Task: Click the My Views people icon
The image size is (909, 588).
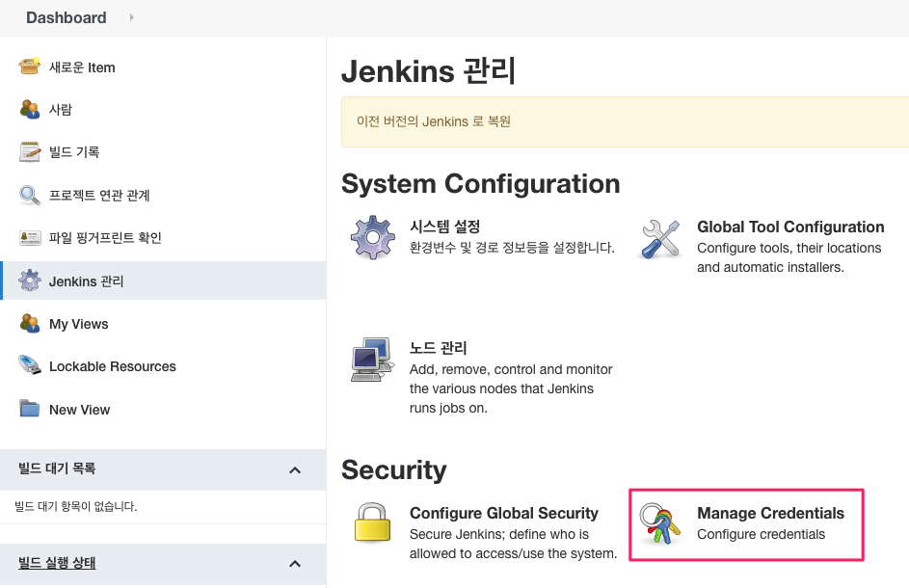Action: [30, 324]
